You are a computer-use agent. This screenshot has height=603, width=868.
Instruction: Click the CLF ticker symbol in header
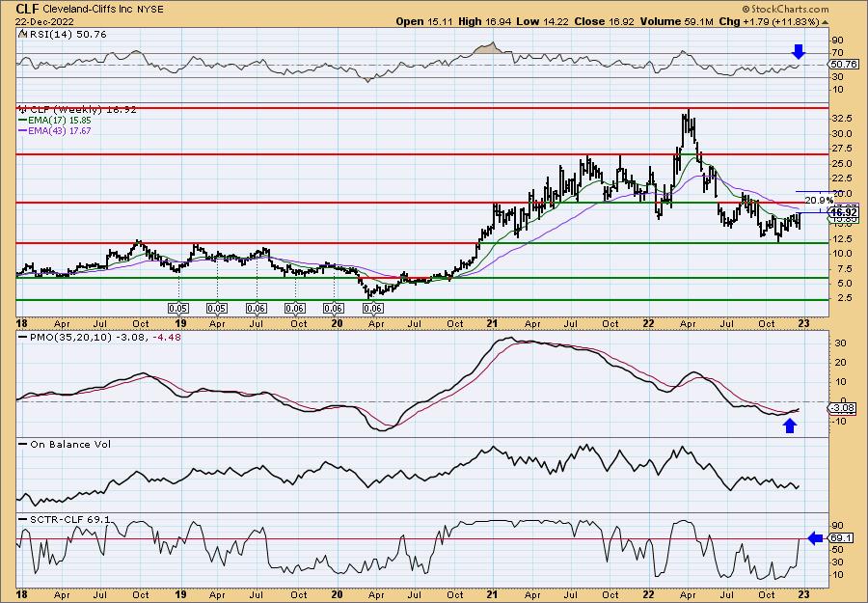(28, 9)
